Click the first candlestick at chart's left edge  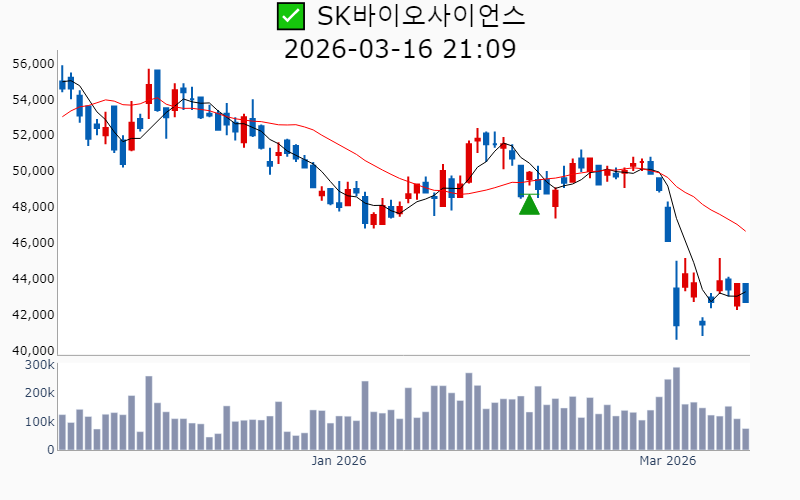(x=62, y=84)
